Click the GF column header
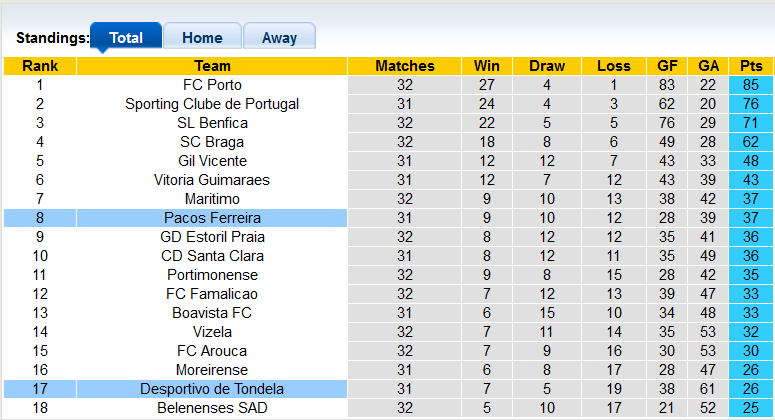775x420 pixels. (x=667, y=66)
